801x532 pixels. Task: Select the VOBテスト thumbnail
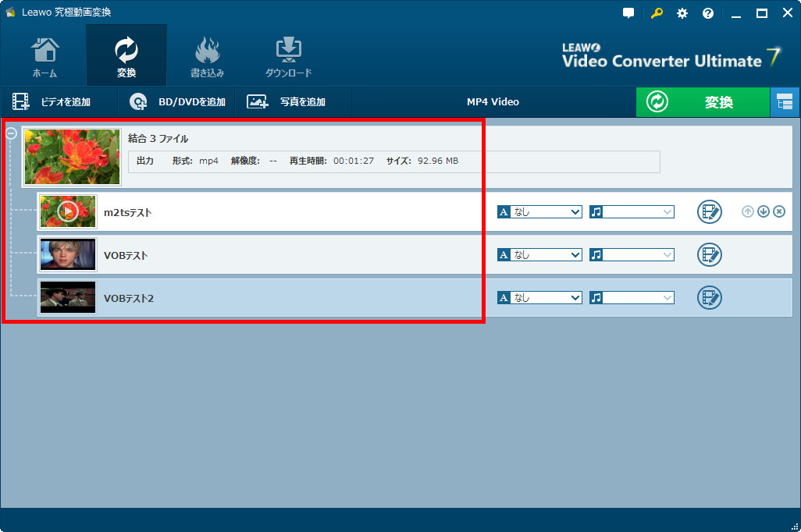point(68,254)
